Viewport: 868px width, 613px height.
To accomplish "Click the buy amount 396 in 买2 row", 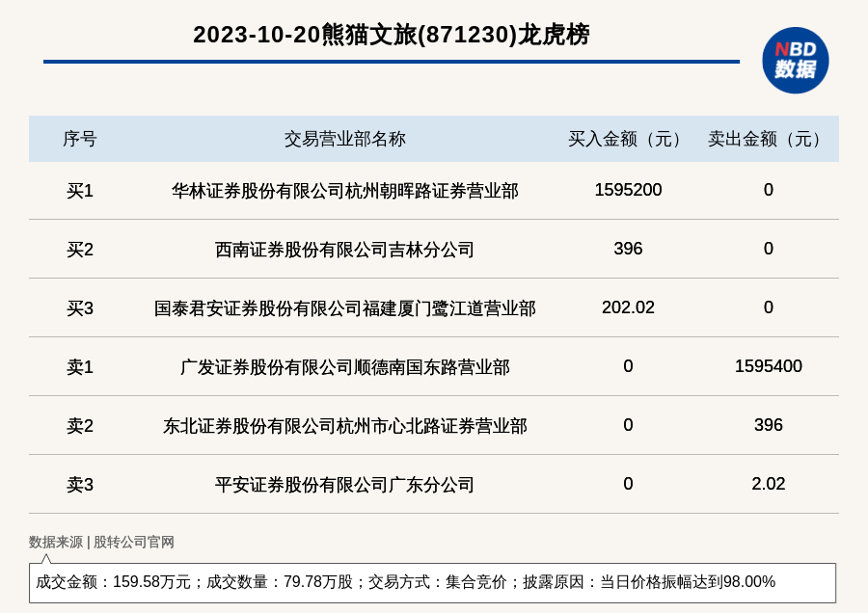I will coord(628,249).
